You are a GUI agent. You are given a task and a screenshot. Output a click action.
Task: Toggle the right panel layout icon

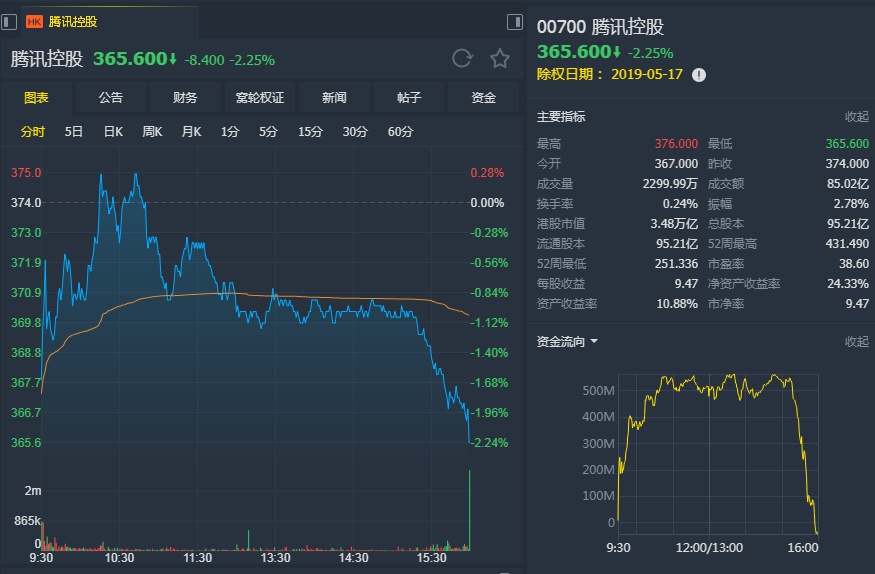click(515, 22)
